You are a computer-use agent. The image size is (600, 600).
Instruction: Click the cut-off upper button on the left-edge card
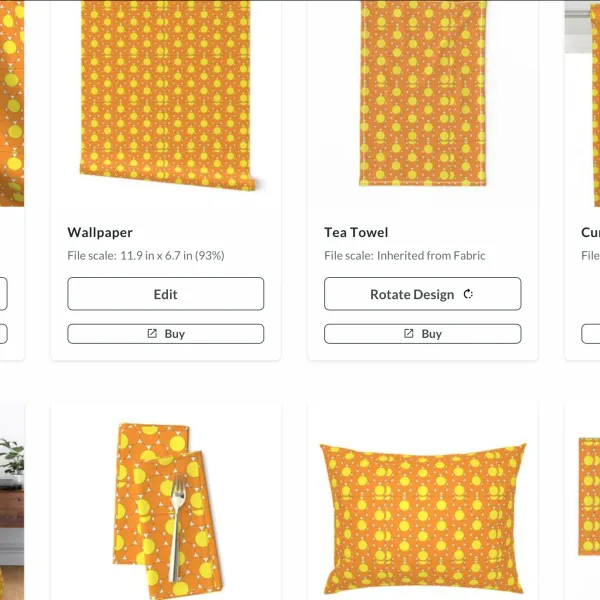point(3,294)
